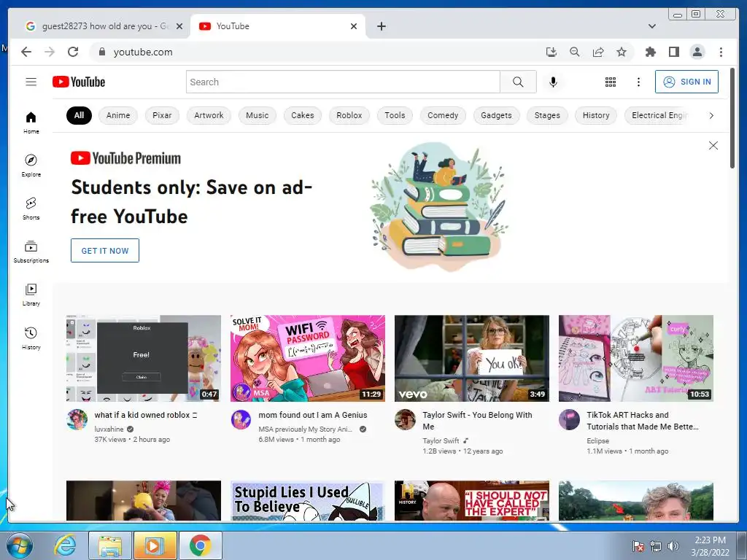
Task: Open the Roblox Free! video thumbnail
Action: [144, 358]
